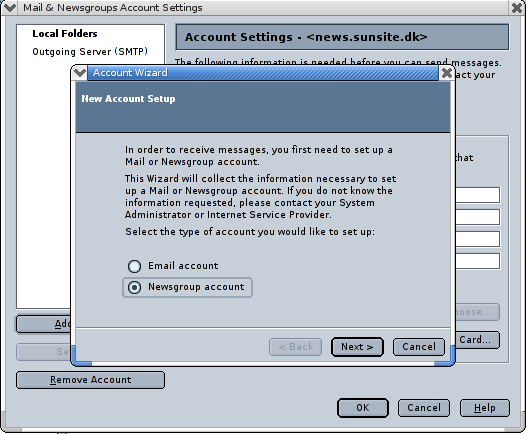Open Help for account settings
Screen dimensions: 526x434
(485, 408)
